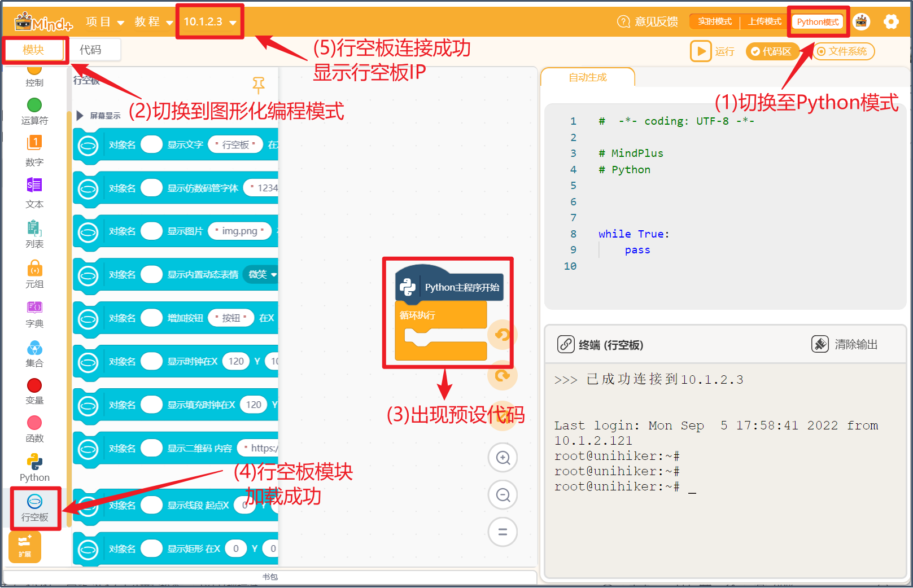
Task: Open the 教程 tutorial menu
Action: (153, 21)
